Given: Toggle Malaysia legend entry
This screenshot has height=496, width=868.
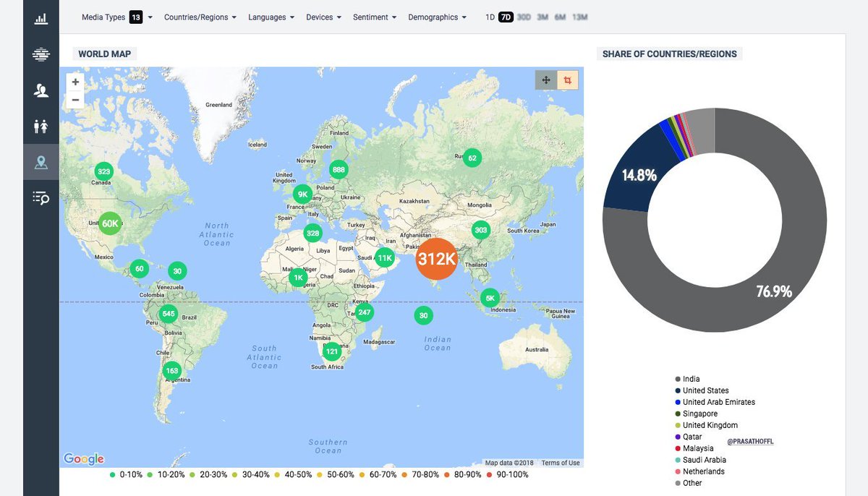Looking at the screenshot, I should tap(694, 448).
